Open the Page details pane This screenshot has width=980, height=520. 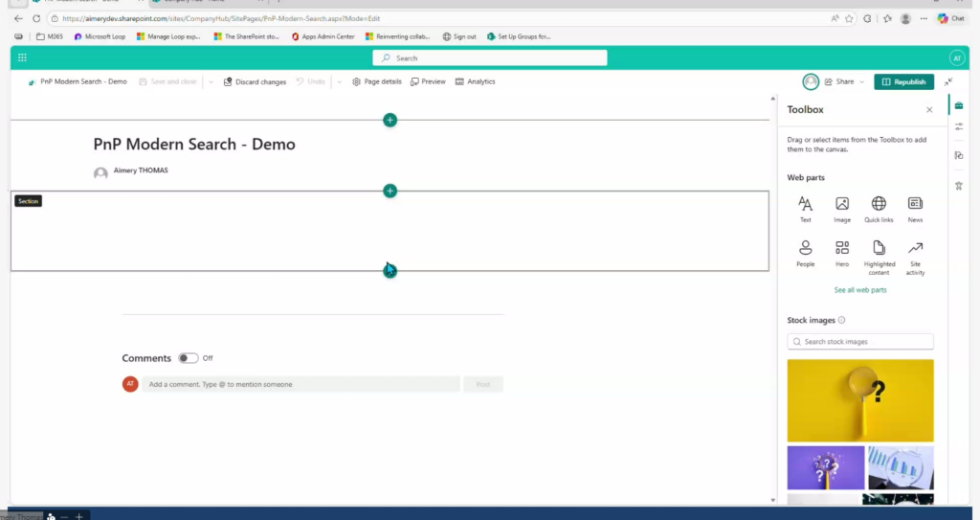377,81
